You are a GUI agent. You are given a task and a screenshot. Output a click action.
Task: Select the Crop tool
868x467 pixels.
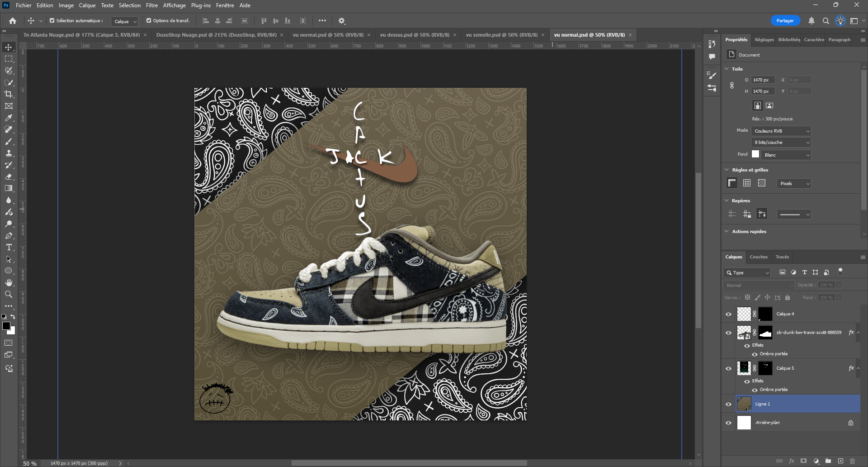9,94
